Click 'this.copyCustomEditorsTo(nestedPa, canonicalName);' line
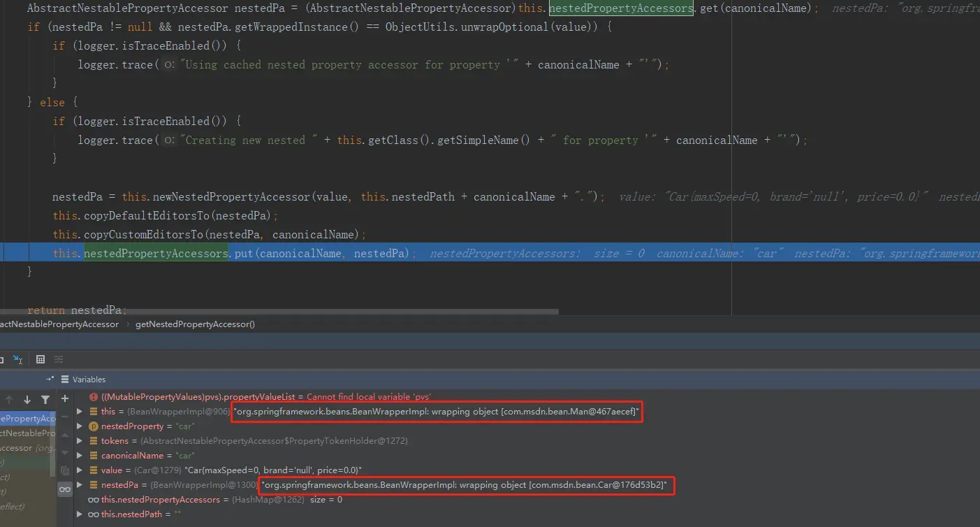This screenshot has width=980, height=527. click(209, 234)
